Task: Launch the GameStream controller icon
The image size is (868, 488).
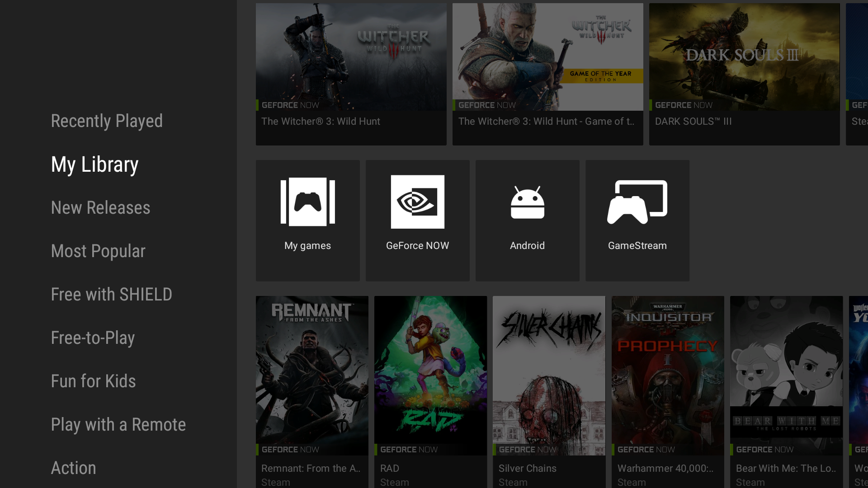Action: coord(637,202)
